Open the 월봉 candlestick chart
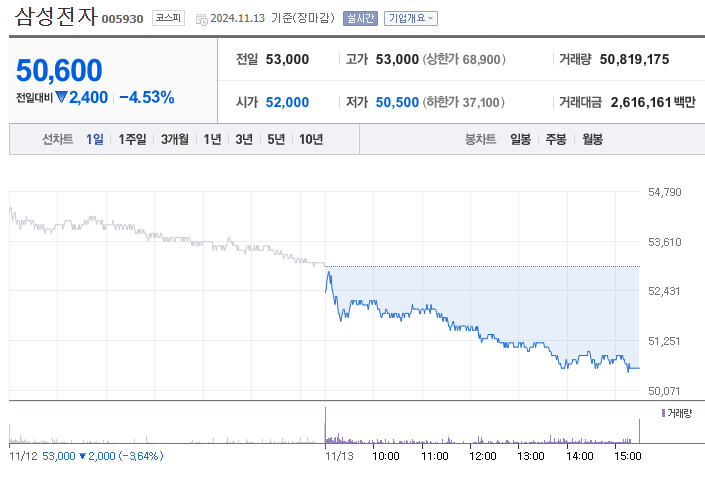Viewport: 705px width, 484px height. coord(592,139)
